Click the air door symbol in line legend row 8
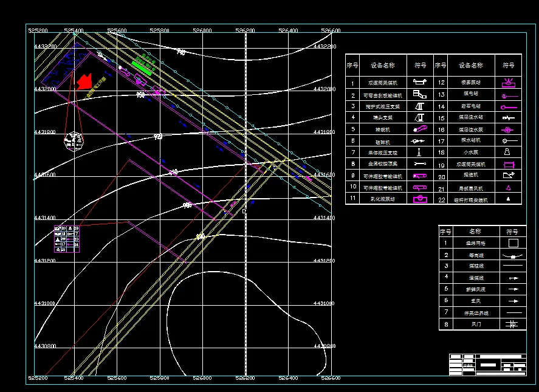 (x=512, y=324)
